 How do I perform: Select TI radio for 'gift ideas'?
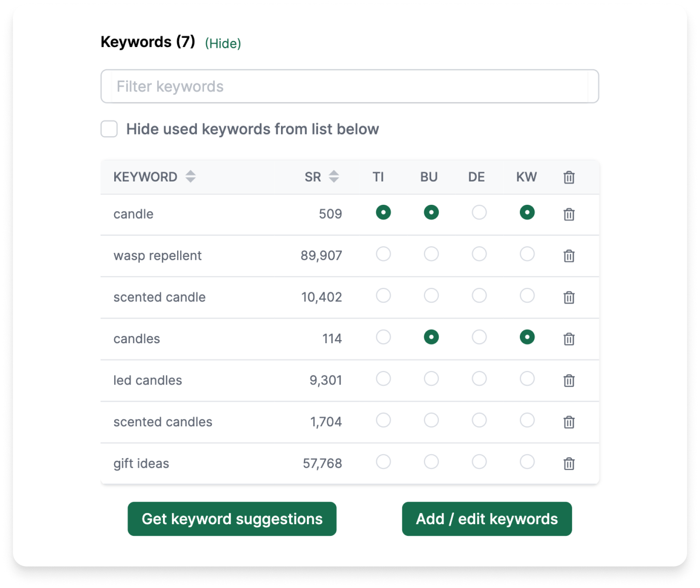[x=383, y=462]
